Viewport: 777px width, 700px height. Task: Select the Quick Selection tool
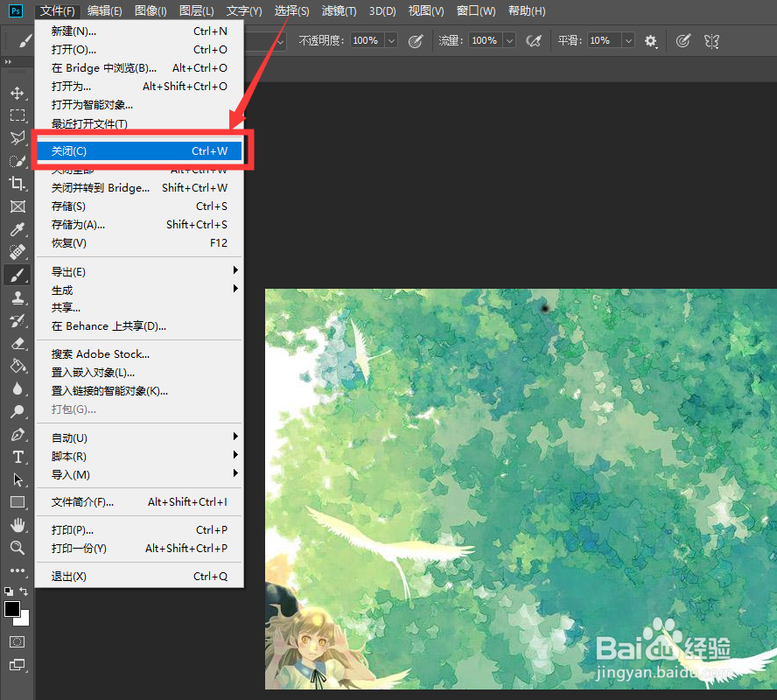[17, 161]
